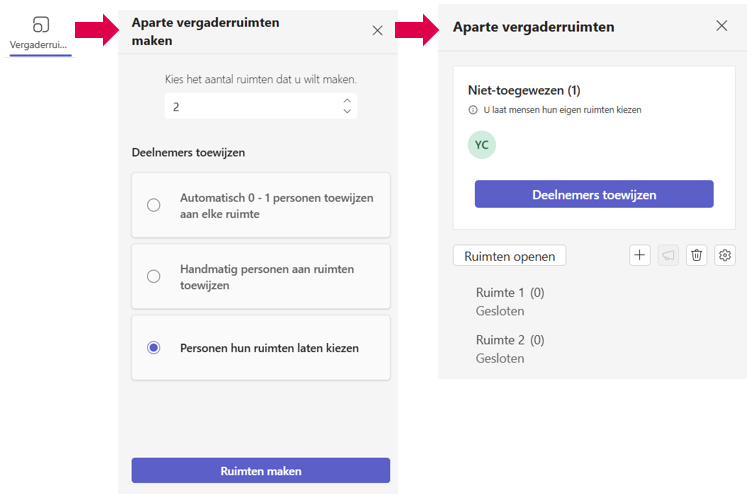Screen dimensions: 752x498
Task: Click the Ruimten openen button
Action: (510, 256)
